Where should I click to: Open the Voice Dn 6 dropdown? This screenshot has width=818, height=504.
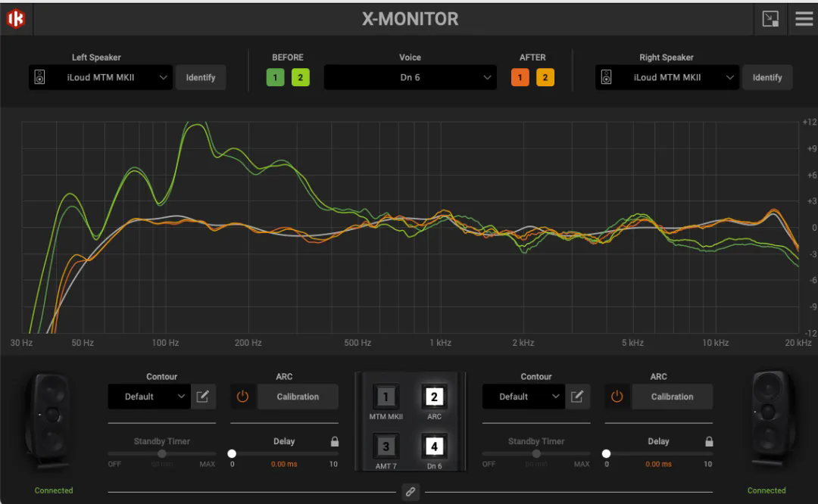pos(410,77)
